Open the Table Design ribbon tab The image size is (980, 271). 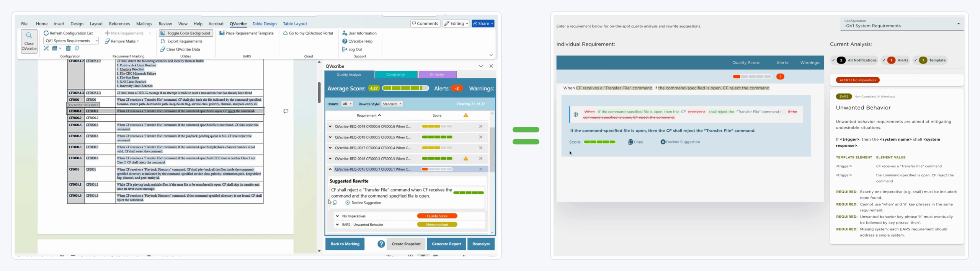(x=265, y=24)
